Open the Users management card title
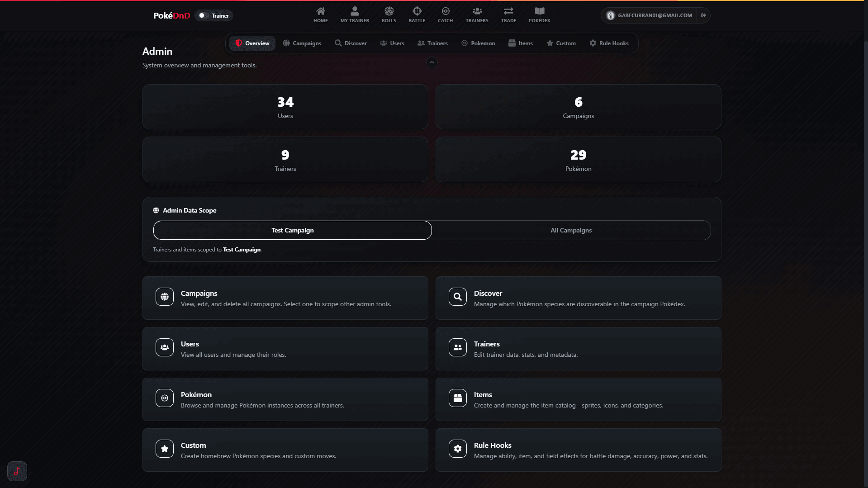This screenshot has height=488, width=868. tap(190, 344)
